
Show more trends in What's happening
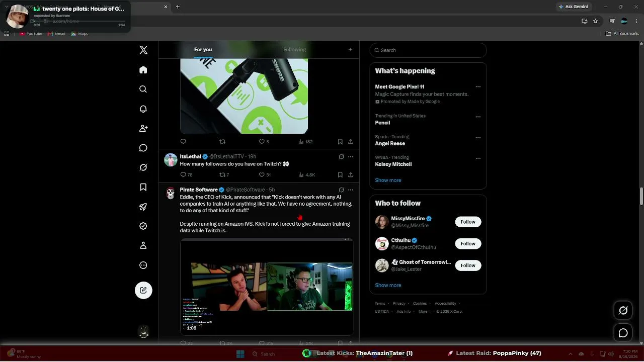(x=388, y=180)
